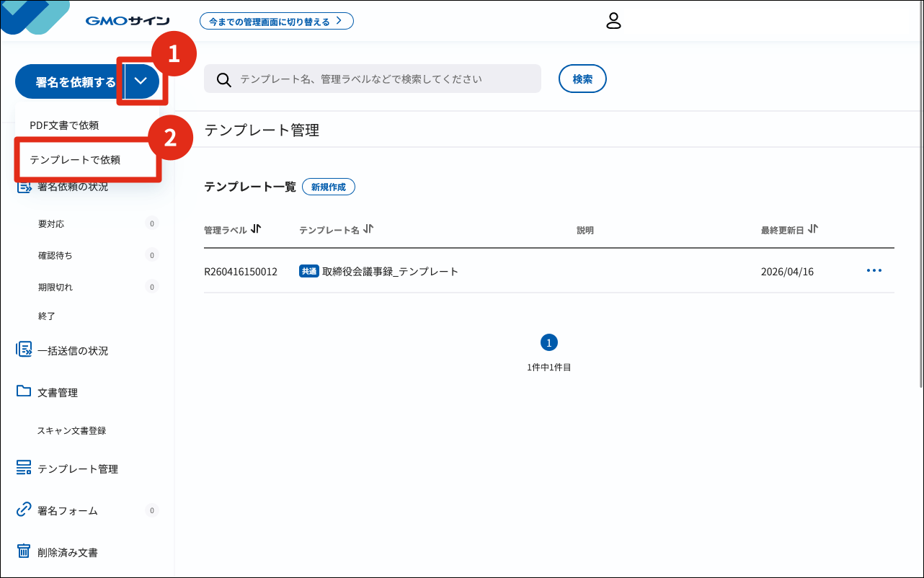This screenshot has height=578, width=924.
Task: Click the GMOサイン logo
Action: [128, 20]
